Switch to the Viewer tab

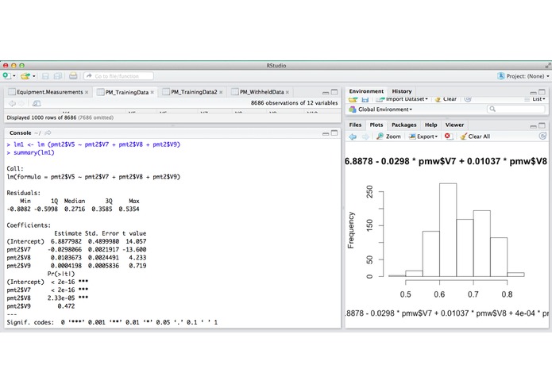click(454, 125)
